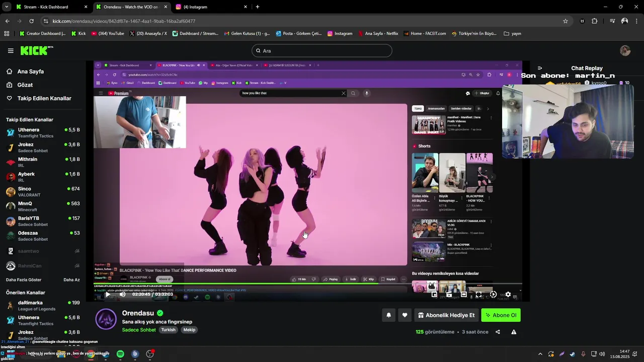Close the Orendasu VOD browser tab

click(x=166, y=7)
